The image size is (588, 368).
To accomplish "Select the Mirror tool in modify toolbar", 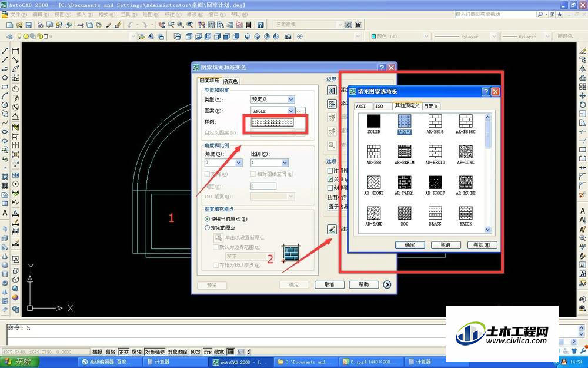I will click(582, 69).
